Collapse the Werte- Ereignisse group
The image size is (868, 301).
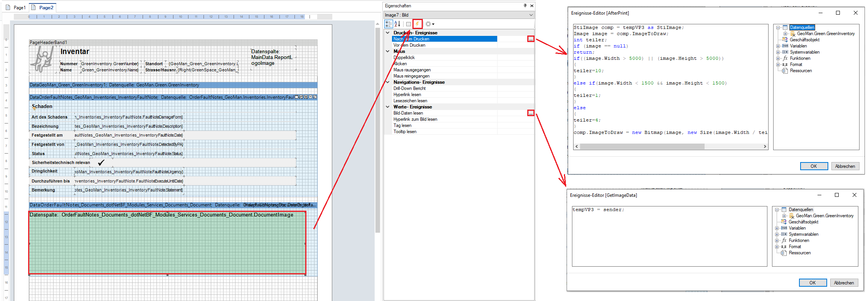[388, 107]
